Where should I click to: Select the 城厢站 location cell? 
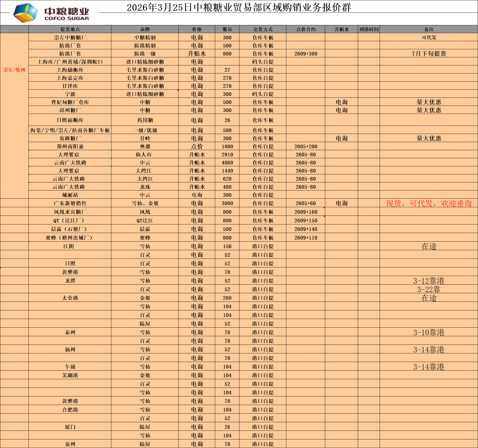[x=70, y=195]
